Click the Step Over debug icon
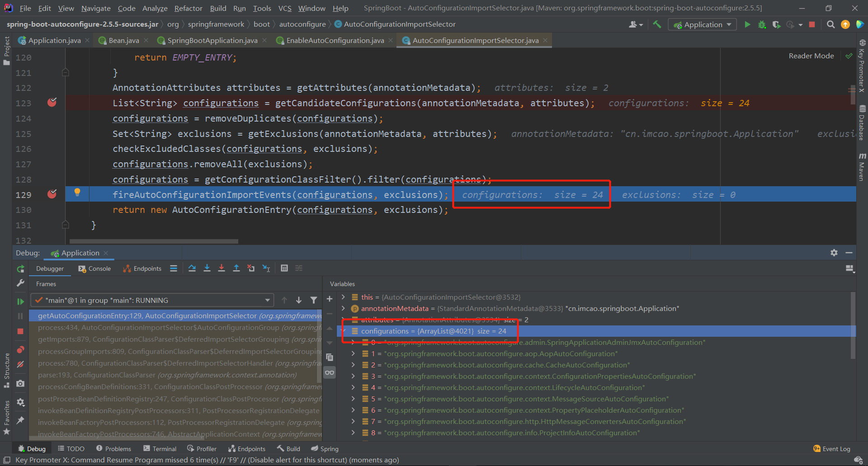The image size is (868, 466). (x=192, y=268)
